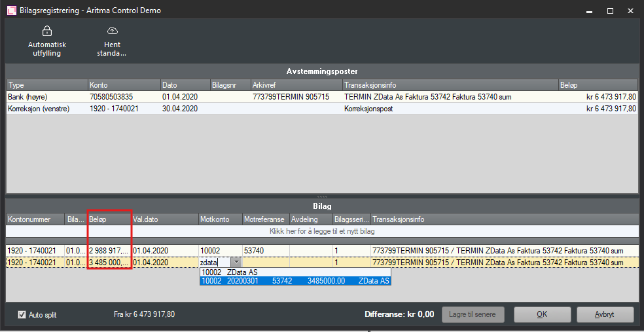644x332 pixels.
Task: Sort by Beløp column in Bilag
Action: [109, 219]
